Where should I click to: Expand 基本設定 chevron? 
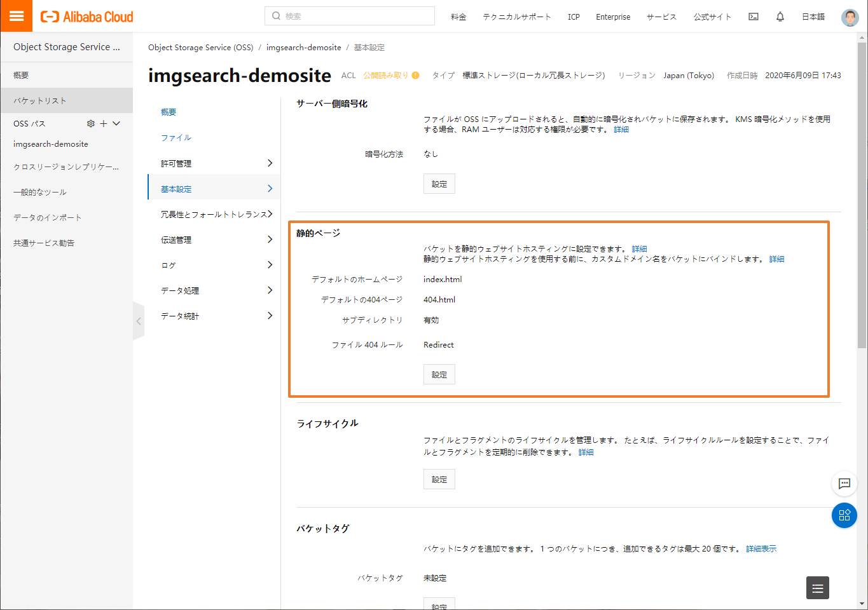(x=270, y=189)
